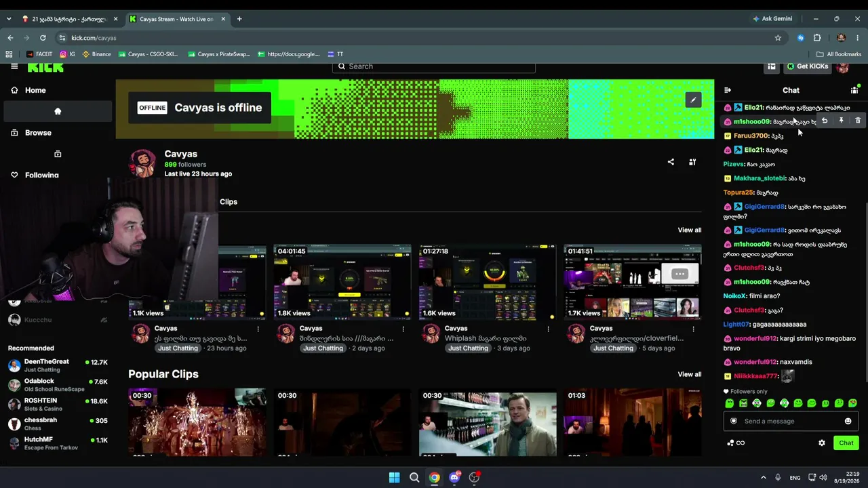
Task: Go back in Chrome
Action: point(10,38)
